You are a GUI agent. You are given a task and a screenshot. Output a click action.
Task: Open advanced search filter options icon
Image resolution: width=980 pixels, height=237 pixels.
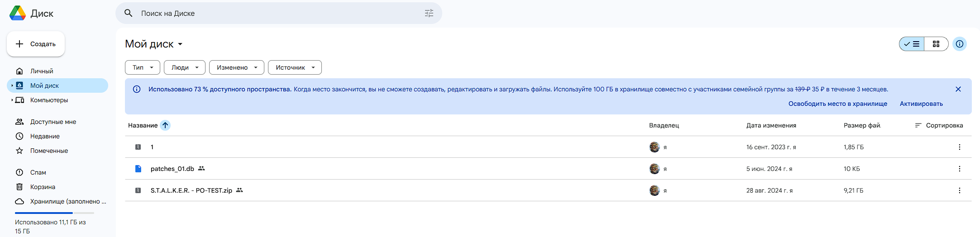429,13
